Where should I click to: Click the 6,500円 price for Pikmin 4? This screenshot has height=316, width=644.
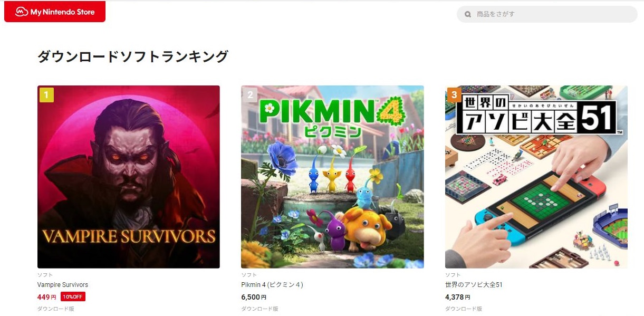[254, 297]
